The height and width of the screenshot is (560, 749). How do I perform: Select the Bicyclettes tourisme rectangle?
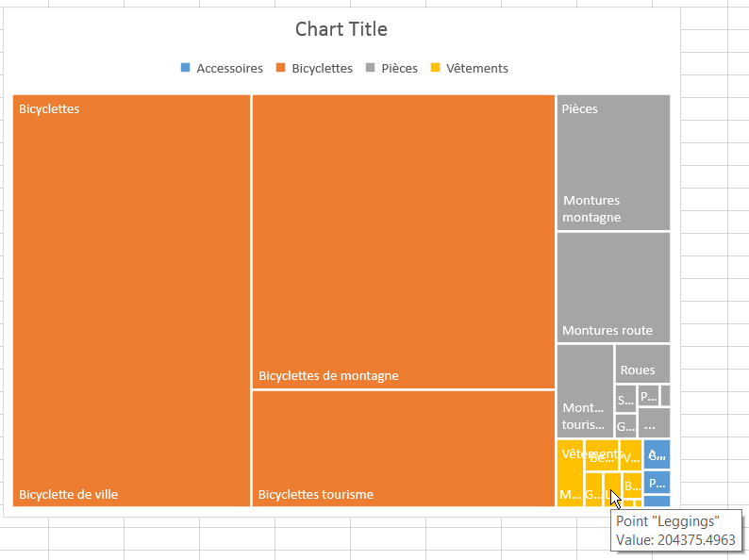click(x=403, y=448)
